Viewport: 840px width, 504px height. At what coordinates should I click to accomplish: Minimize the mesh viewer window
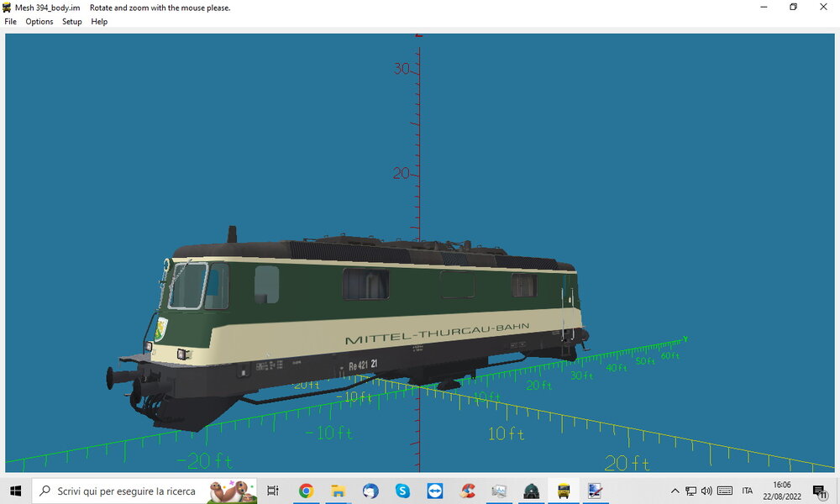pos(764,7)
